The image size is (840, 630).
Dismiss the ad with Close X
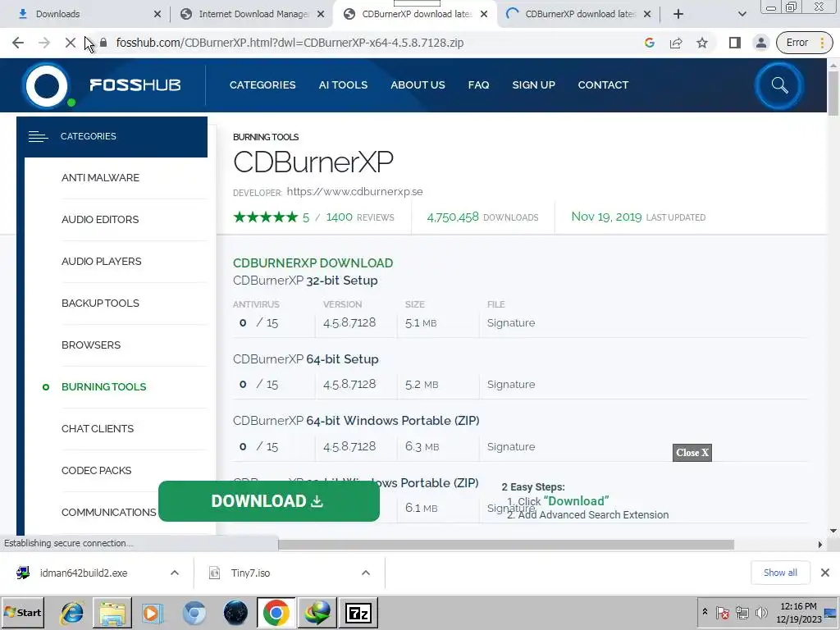(x=692, y=453)
